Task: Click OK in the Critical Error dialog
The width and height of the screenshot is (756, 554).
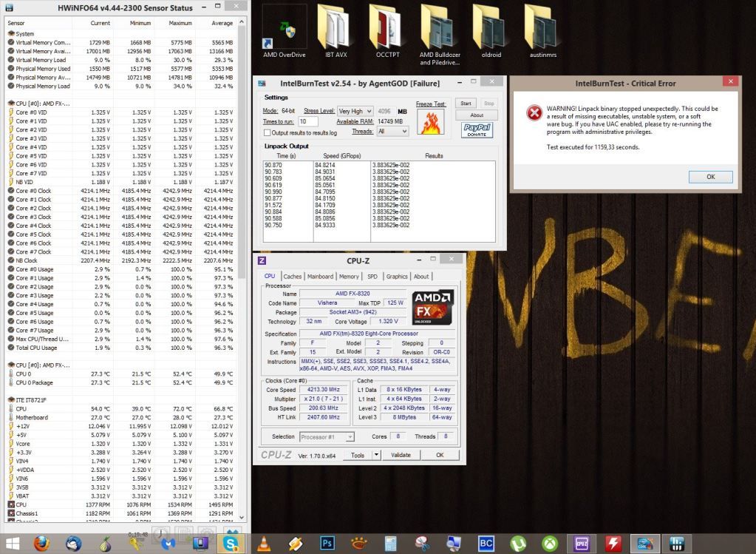Action: coord(710,177)
